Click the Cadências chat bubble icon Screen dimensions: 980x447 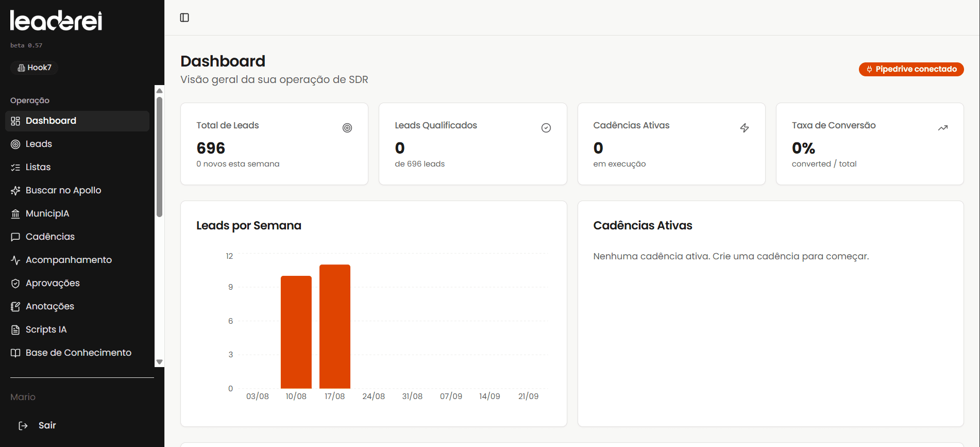(x=15, y=237)
